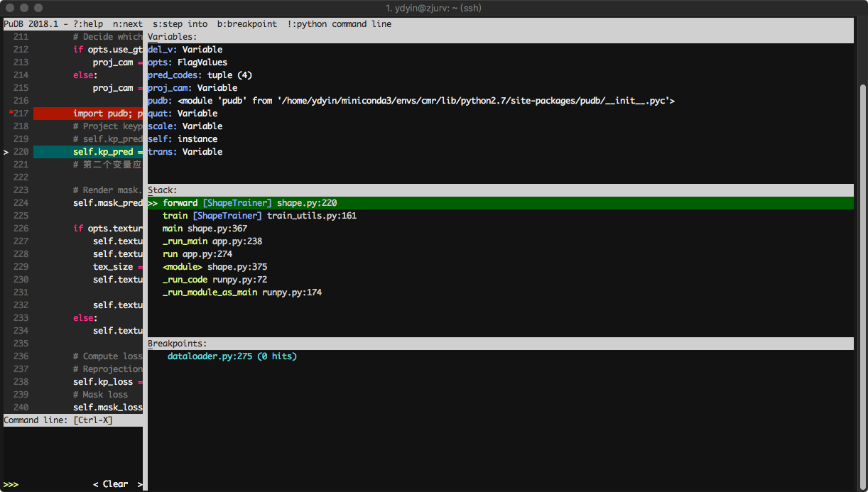Select the pudb module variable row

point(411,101)
